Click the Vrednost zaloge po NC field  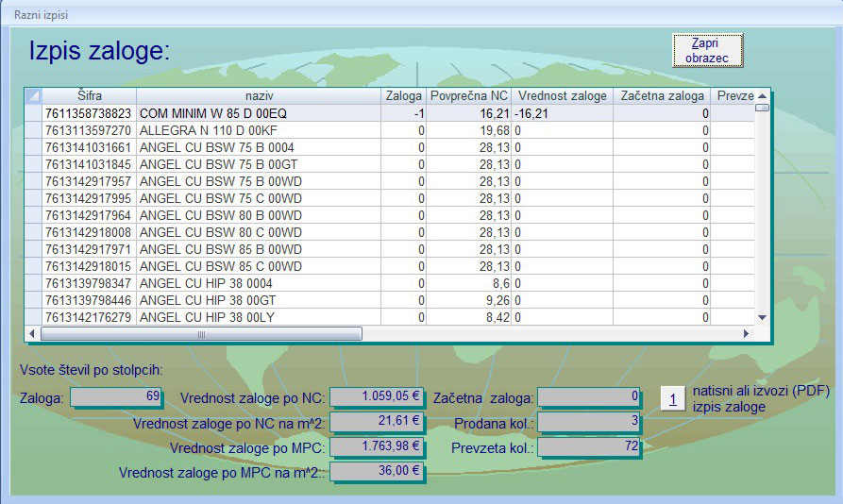tap(378, 397)
